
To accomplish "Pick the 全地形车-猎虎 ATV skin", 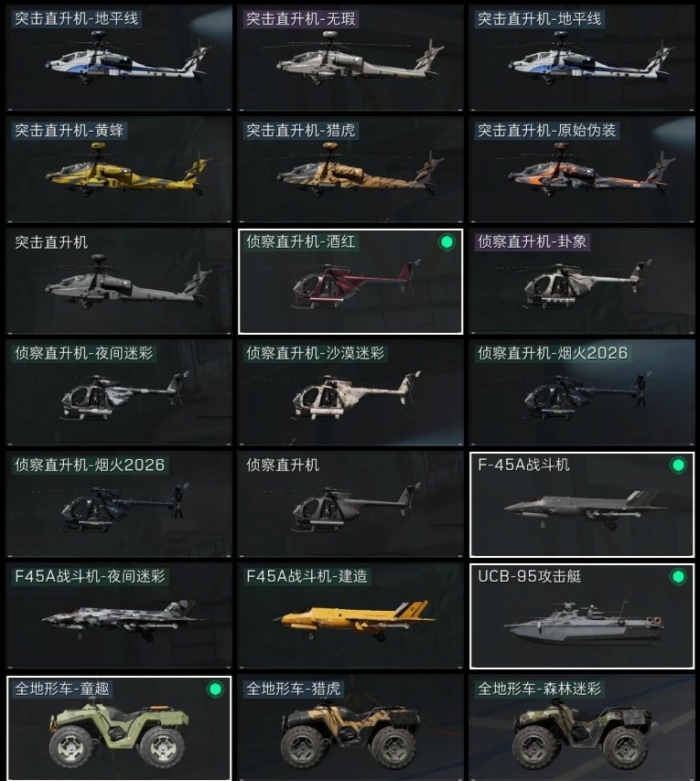I will tap(350, 728).
